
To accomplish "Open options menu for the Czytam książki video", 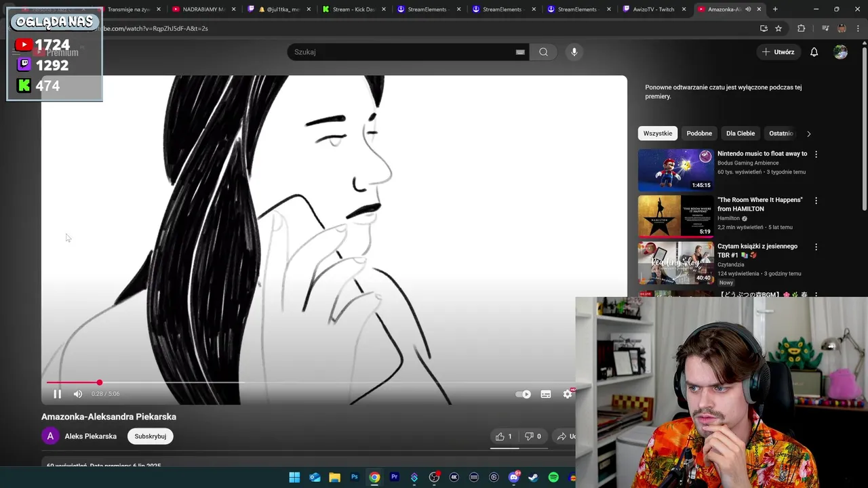I will [816, 247].
